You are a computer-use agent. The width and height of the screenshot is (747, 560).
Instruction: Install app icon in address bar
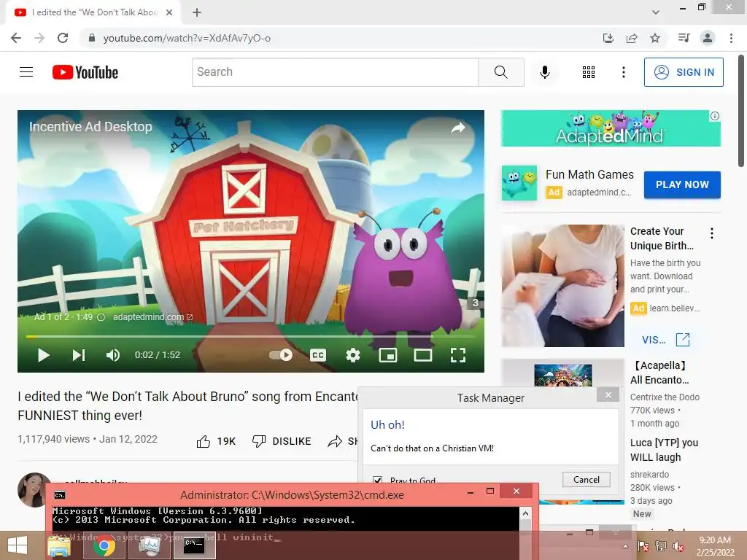[608, 38]
